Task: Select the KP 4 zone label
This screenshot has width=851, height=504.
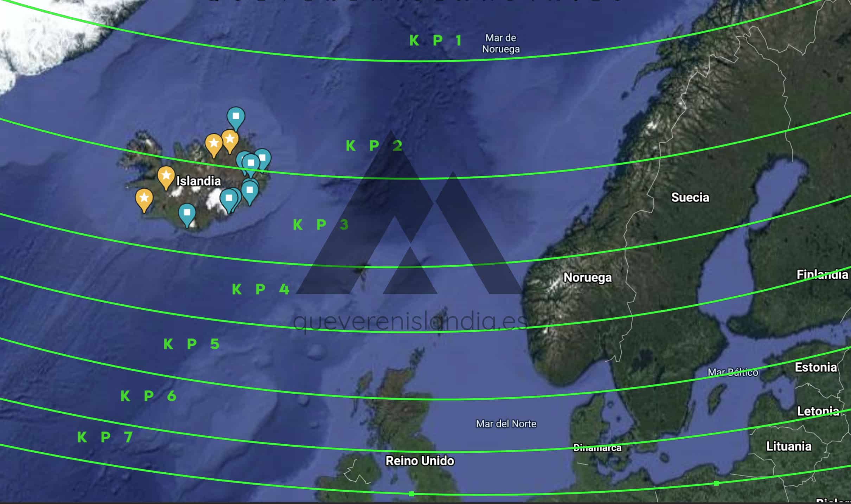Action: tap(261, 290)
